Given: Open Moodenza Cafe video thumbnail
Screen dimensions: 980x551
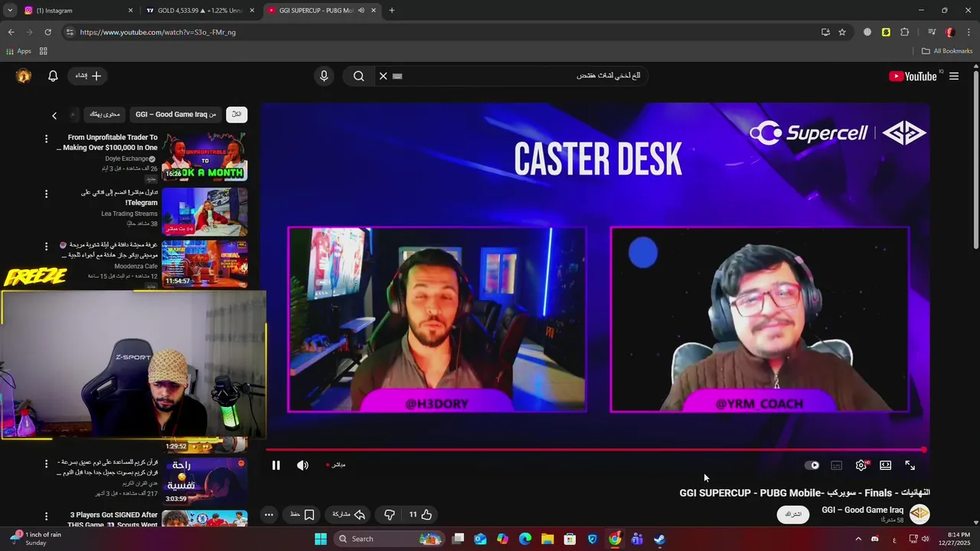Looking at the screenshot, I should (x=204, y=264).
